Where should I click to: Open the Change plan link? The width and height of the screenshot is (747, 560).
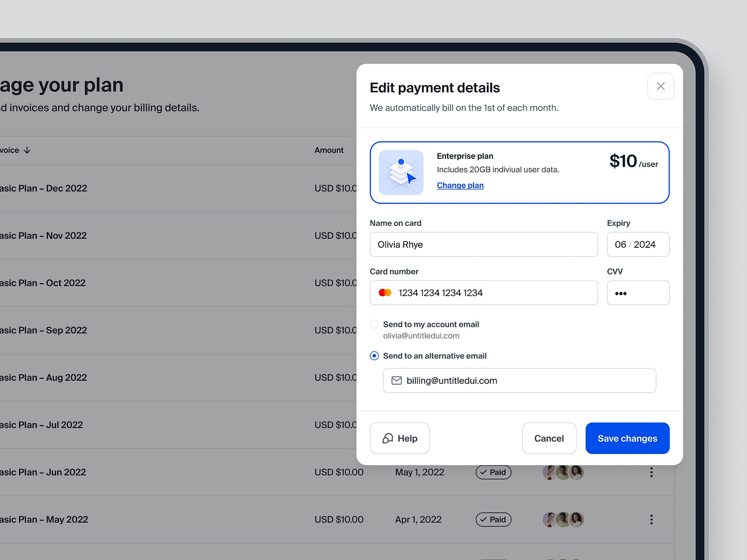point(460,185)
